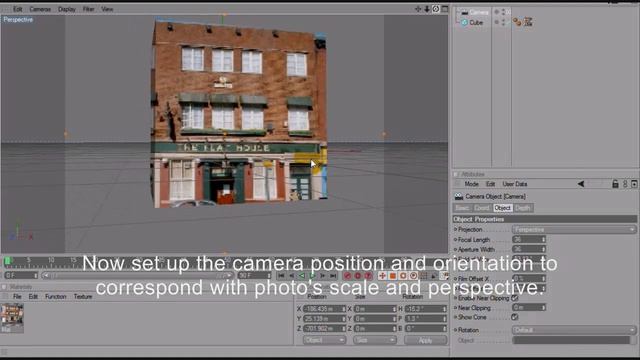Click the Film Offset X field

529,279
